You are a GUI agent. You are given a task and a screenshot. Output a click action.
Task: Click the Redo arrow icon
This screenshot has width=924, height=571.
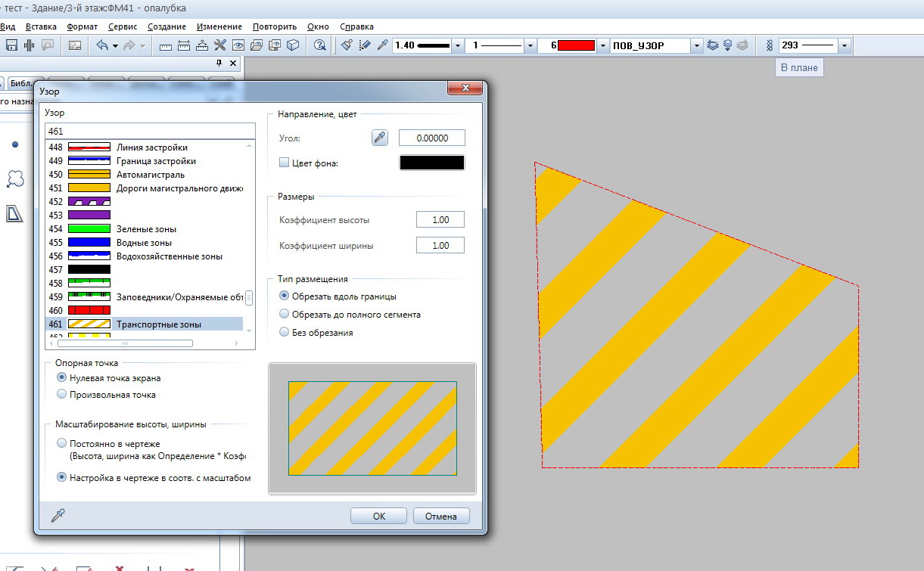point(129,45)
